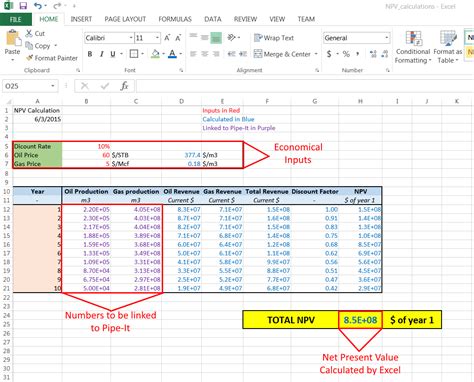The height and width of the screenshot is (382, 474).
Task: Apply cell borders
Action: [x=134, y=54]
